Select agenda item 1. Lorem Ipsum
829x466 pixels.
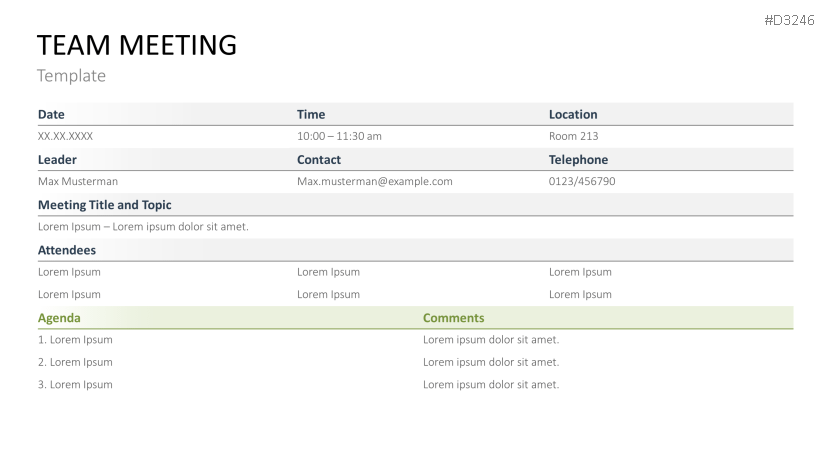[x=75, y=339]
